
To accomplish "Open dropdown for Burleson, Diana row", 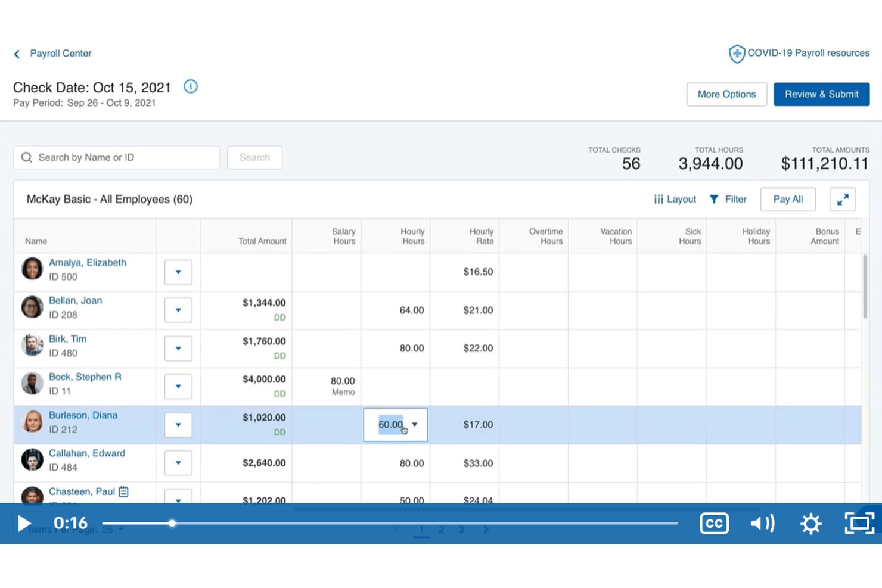I will click(x=178, y=425).
